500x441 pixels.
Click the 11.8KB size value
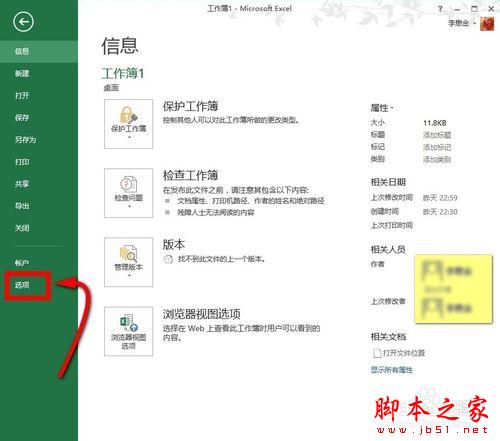click(x=435, y=123)
